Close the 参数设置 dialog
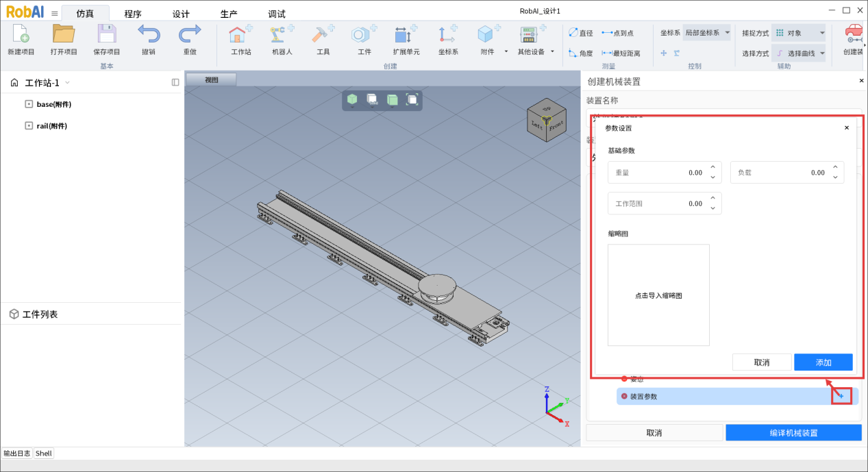The width and height of the screenshot is (868, 472). 847,127
